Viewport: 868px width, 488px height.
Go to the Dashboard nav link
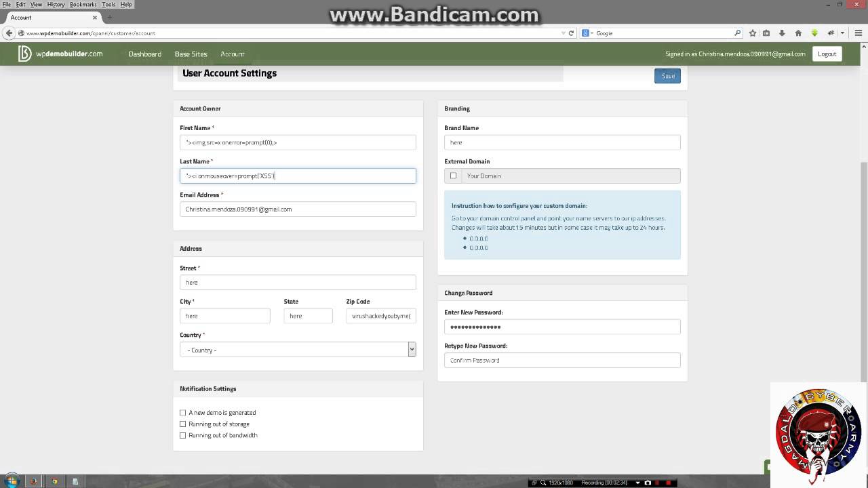pyautogui.click(x=145, y=54)
